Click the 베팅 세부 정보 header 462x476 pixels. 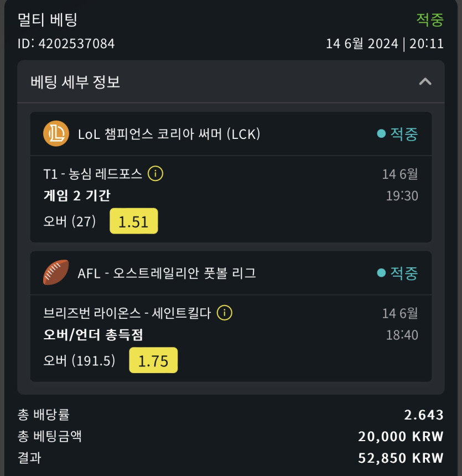click(75, 82)
